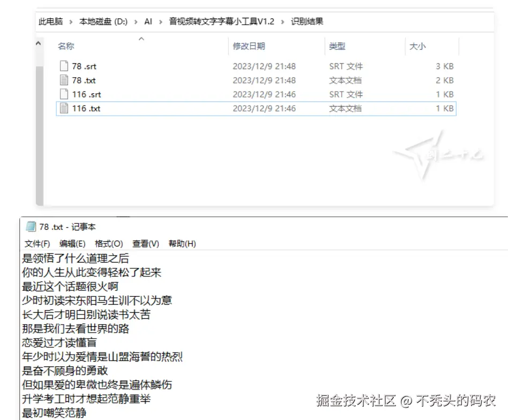The width and height of the screenshot is (508, 420).
Task: Click the line 那是我们去看世界的路
Action: coord(76,329)
